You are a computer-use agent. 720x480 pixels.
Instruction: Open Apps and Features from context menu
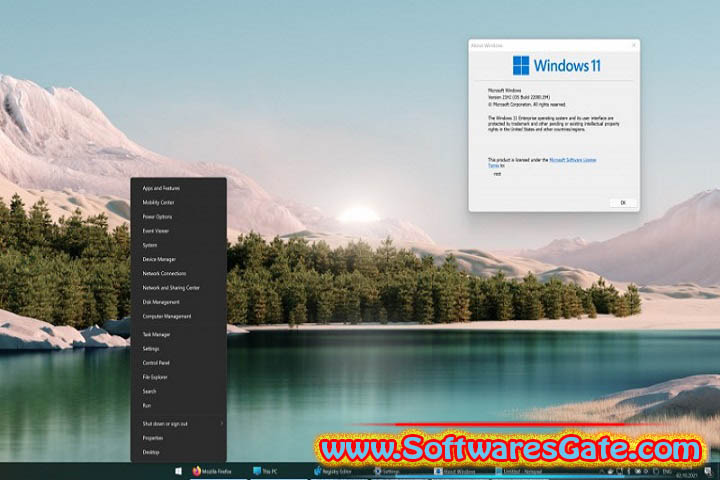(179, 188)
